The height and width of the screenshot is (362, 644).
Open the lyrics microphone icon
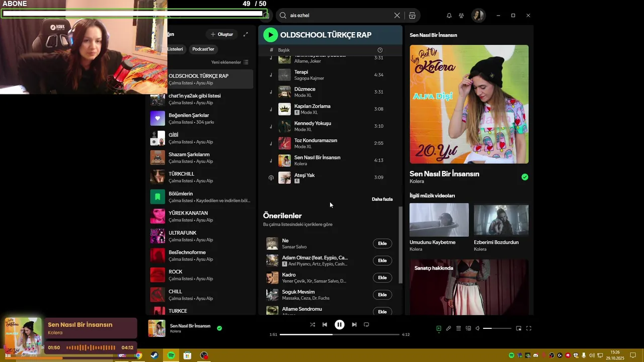click(448, 328)
